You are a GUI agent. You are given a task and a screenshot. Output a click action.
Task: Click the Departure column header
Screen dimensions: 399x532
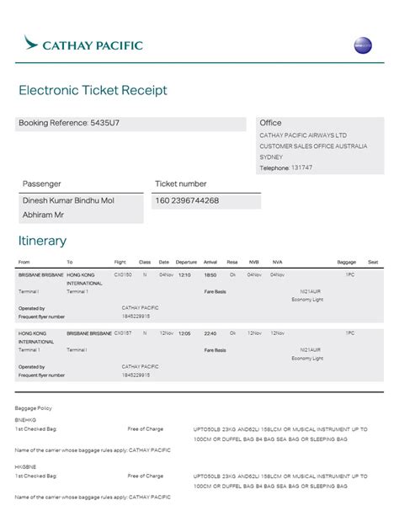[x=186, y=262]
